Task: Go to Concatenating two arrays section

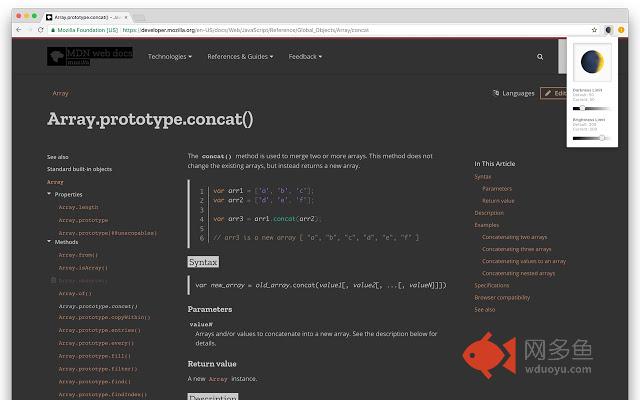Action: pyautogui.click(x=515, y=237)
